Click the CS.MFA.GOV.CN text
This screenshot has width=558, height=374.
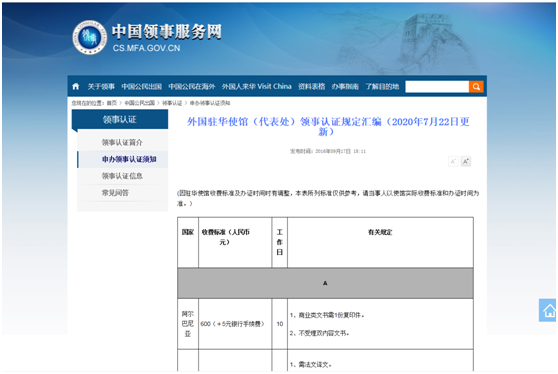(x=146, y=48)
